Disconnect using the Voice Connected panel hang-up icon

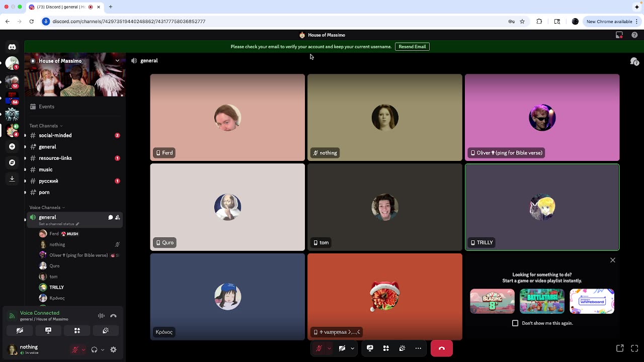tap(113, 316)
